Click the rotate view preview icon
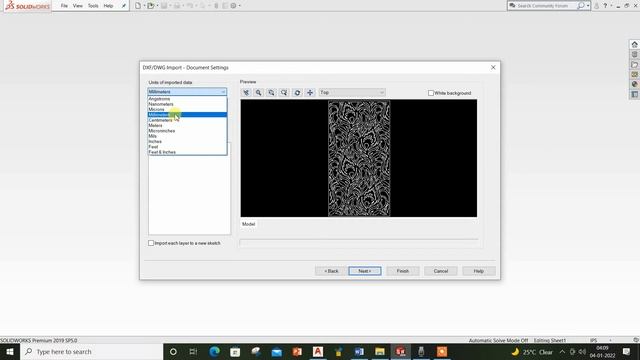 coord(297,93)
